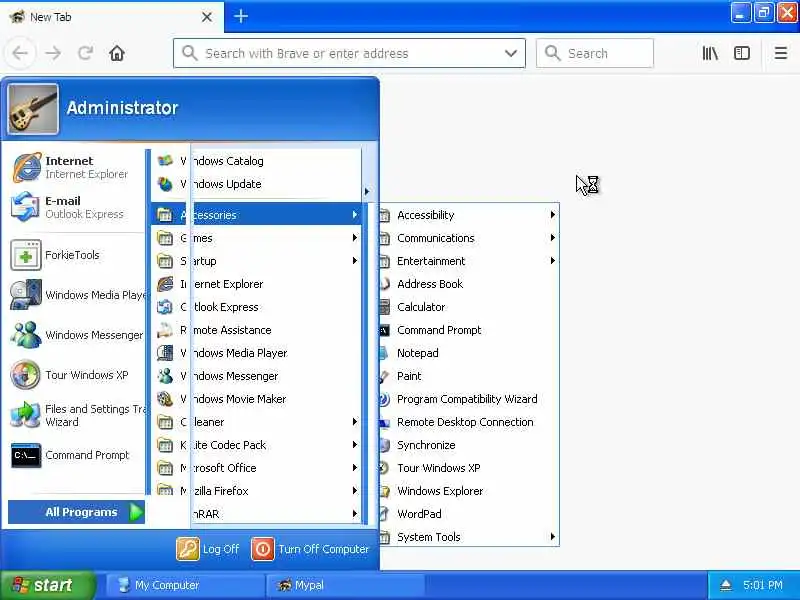The height and width of the screenshot is (600, 800).
Task: Open Files and Settings Transfer Wizard
Action: (x=77, y=415)
